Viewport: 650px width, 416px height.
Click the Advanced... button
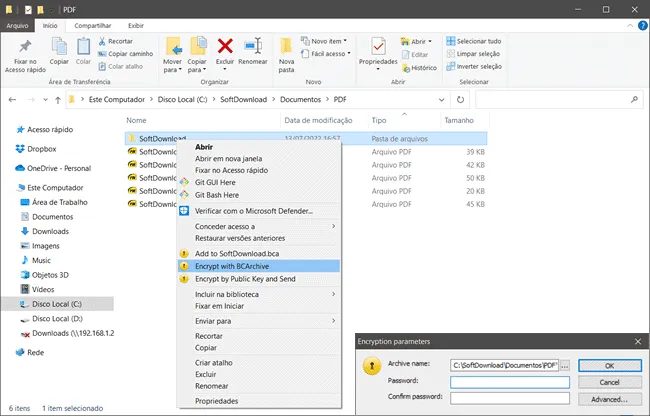point(610,399)
